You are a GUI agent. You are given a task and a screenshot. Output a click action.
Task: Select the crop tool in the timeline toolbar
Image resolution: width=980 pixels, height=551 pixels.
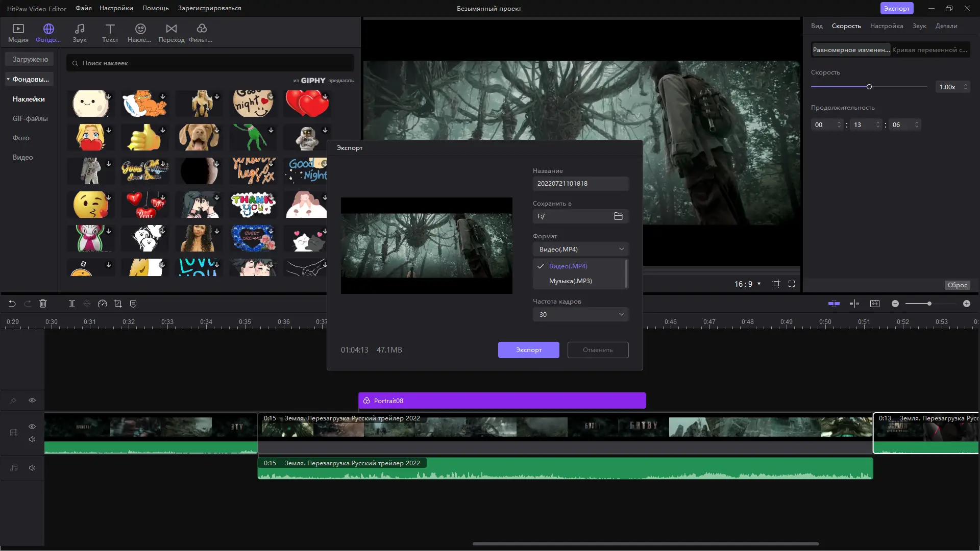pos(118,304)
